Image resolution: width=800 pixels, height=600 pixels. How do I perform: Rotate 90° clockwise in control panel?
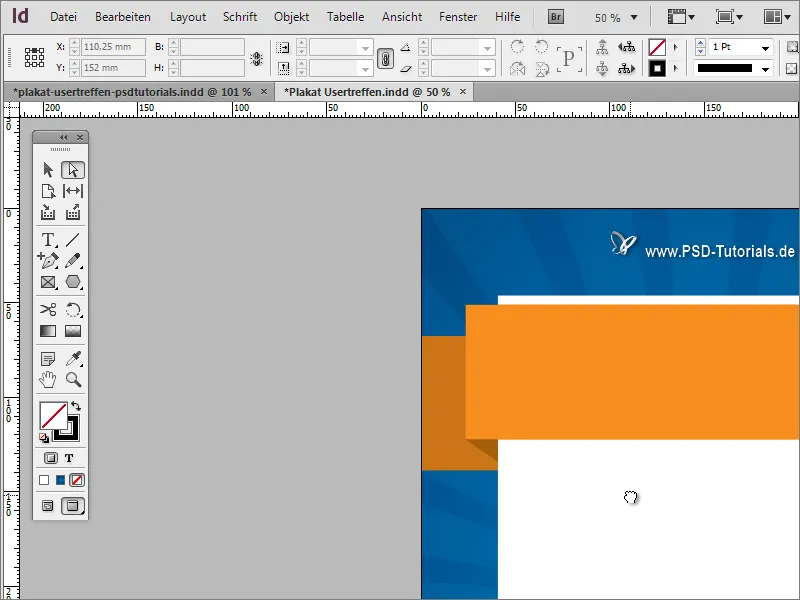(517, 47)
